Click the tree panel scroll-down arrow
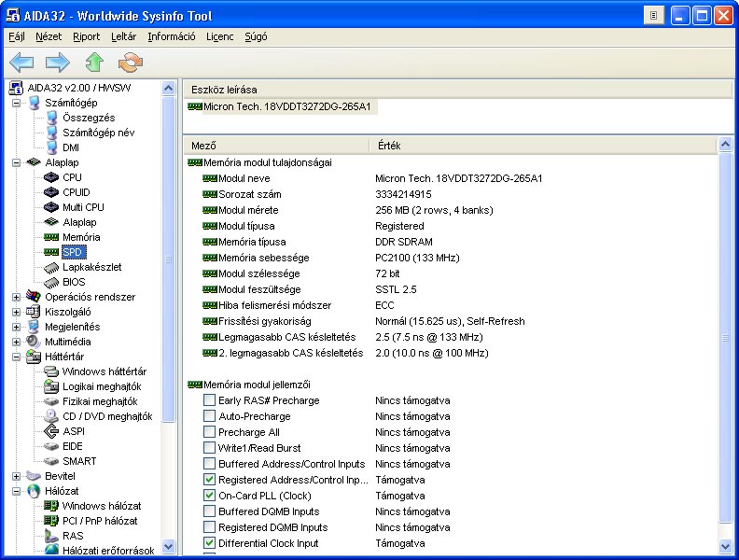Screen dimensions: 739x560 [x=168, y=547]
